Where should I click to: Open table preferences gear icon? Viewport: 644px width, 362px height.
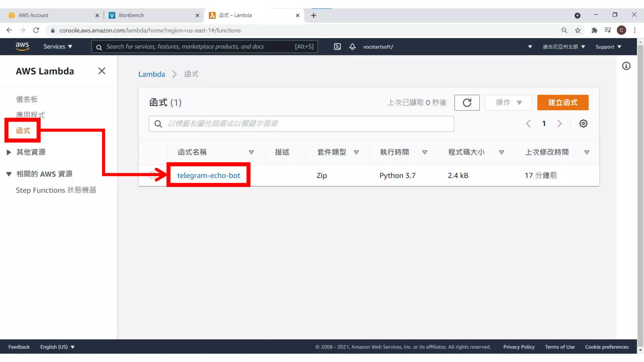583,123
